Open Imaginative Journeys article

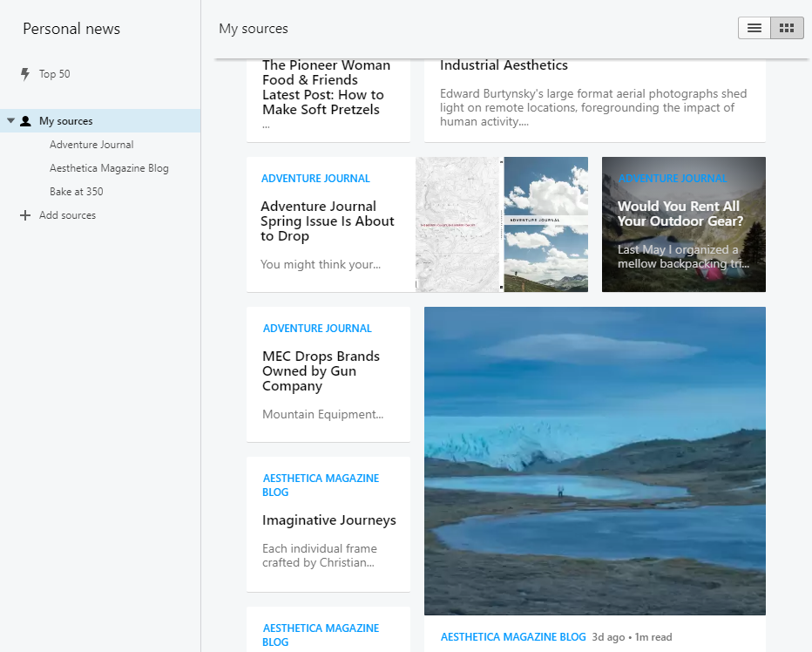328,520
